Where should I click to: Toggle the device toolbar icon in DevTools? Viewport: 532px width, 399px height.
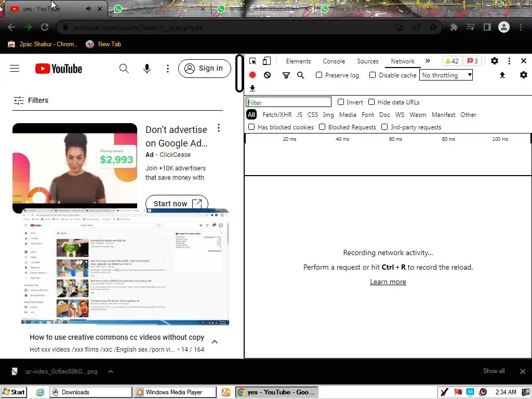(267, 61)
